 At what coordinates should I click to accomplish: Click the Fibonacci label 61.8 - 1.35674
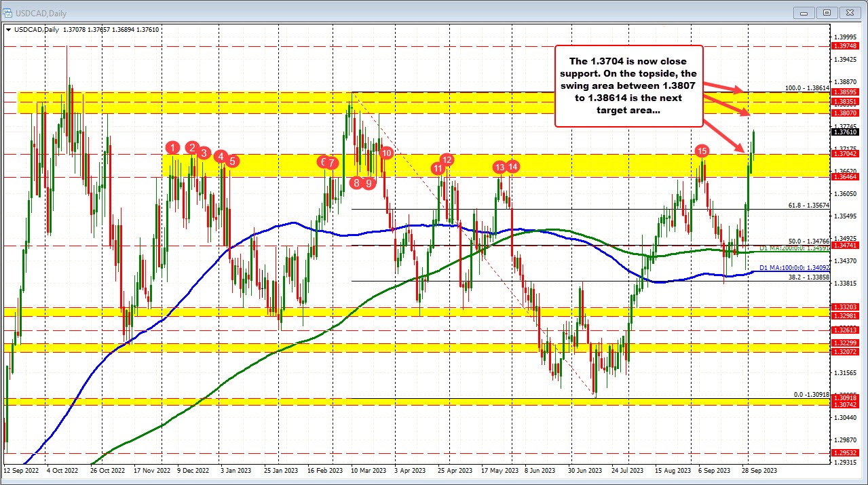tap(809, 206)
